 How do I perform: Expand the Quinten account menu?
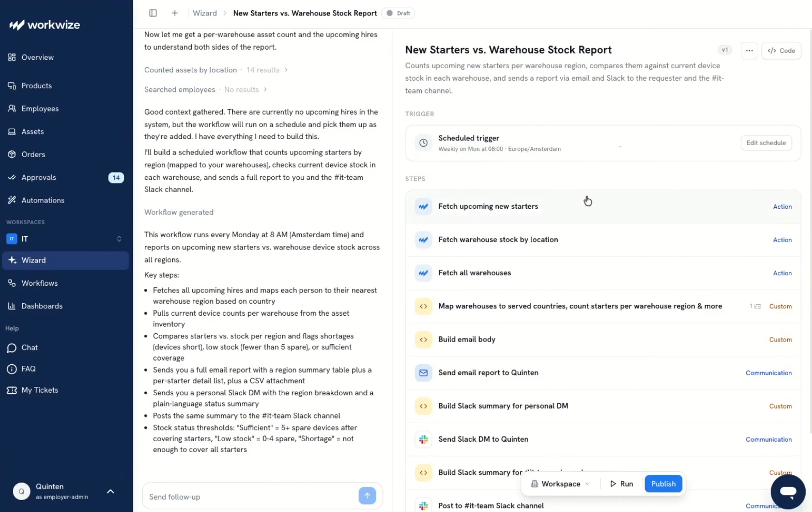click(x=110, y=491)
